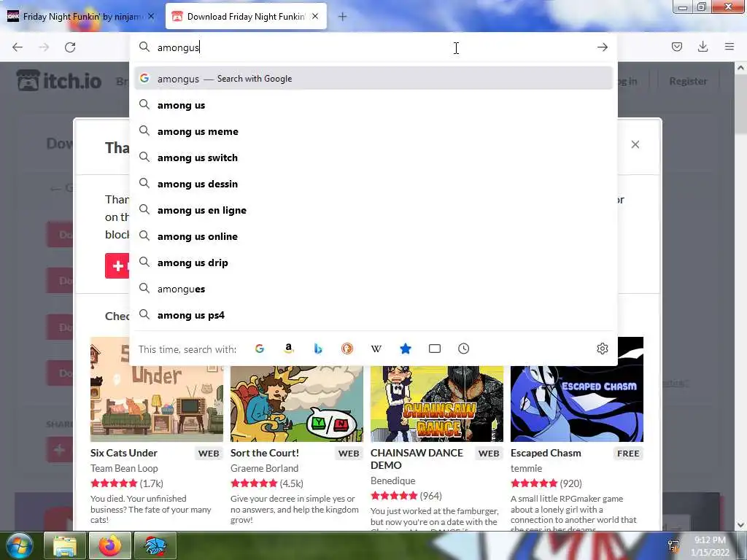Click the taskbar clock showing 9:12 PM
Screen dimensions: 747x560
click(x=710, y=545)
